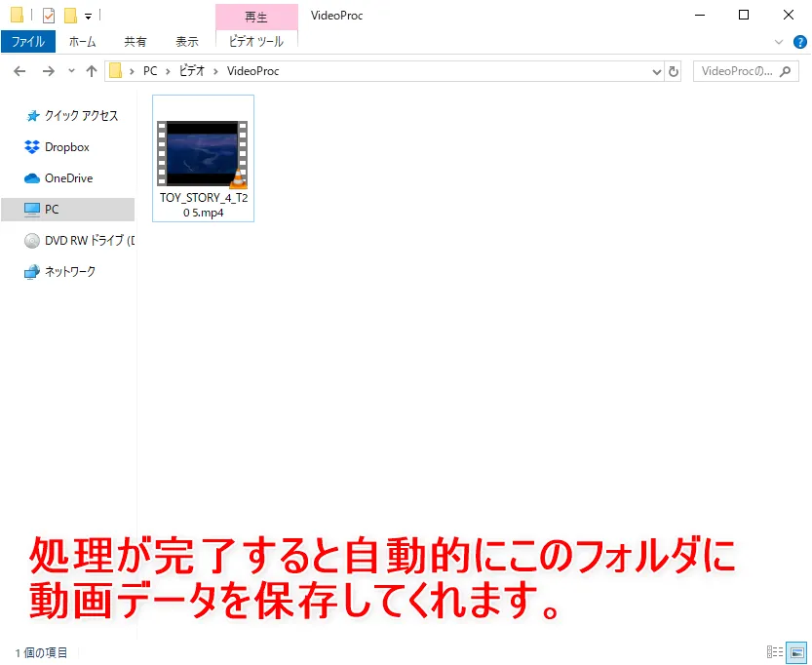Image resolution: width=812 pixels, height=665 pixels.
Task: Click new folder quick access icon
Action: (x=70, y=16)
